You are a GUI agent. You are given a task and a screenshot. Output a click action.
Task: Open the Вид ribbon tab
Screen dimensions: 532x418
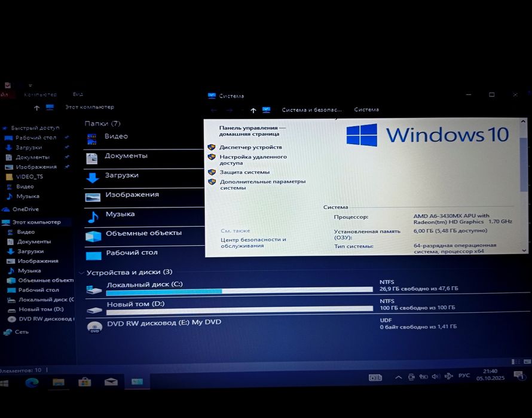(78, 94)
